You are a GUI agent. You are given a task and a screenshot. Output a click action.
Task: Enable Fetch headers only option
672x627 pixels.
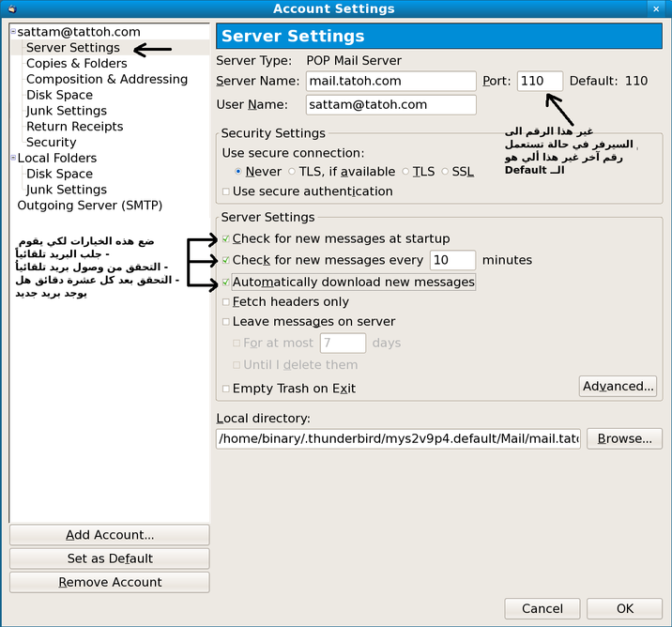(x=226, y=302)
